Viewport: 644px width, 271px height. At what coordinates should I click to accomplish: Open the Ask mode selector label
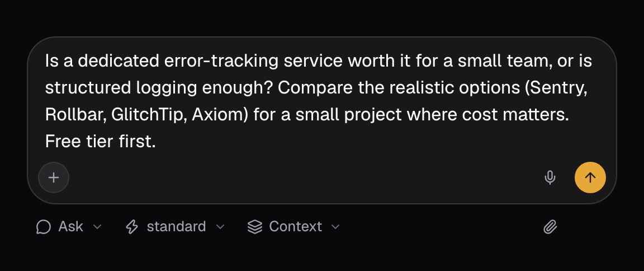pyautogui.click(x=70, y=227)
